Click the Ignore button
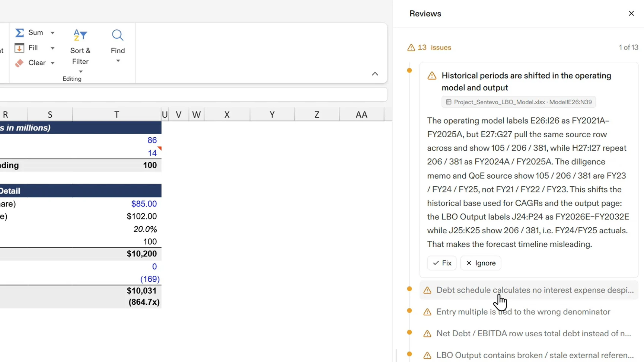Viewport: 644px width, 362px height. click(481, 263)
